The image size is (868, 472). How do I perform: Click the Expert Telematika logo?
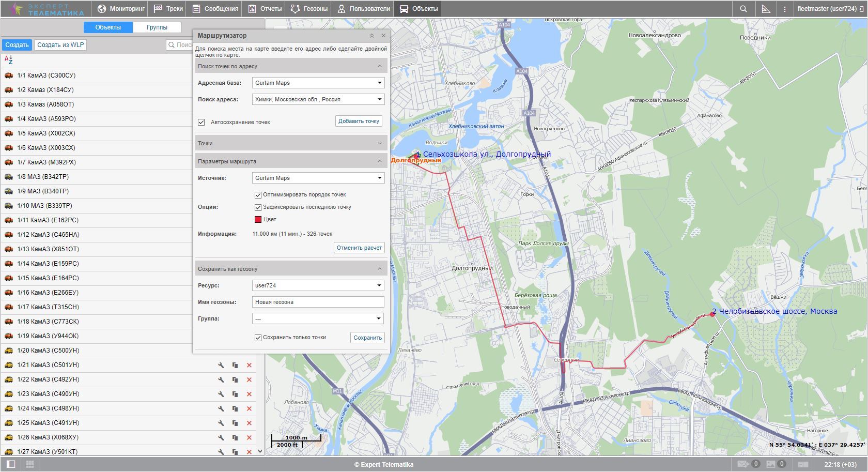(x=45, y=9)
